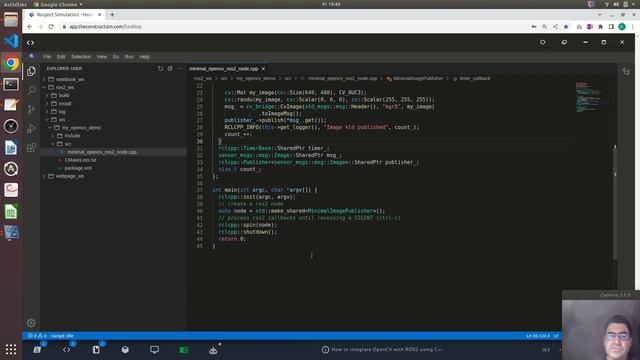Open the code editor tool in the bottom toolbar
The height and width of the screenshot is (360, 640).
pyautogui.click(x=67, y=350)
